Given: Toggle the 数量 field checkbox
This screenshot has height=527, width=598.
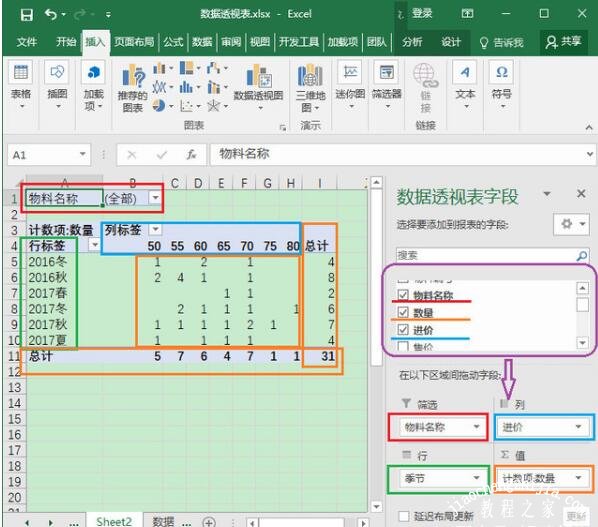Looking at the screenshot, I should [x=403, y=312].
